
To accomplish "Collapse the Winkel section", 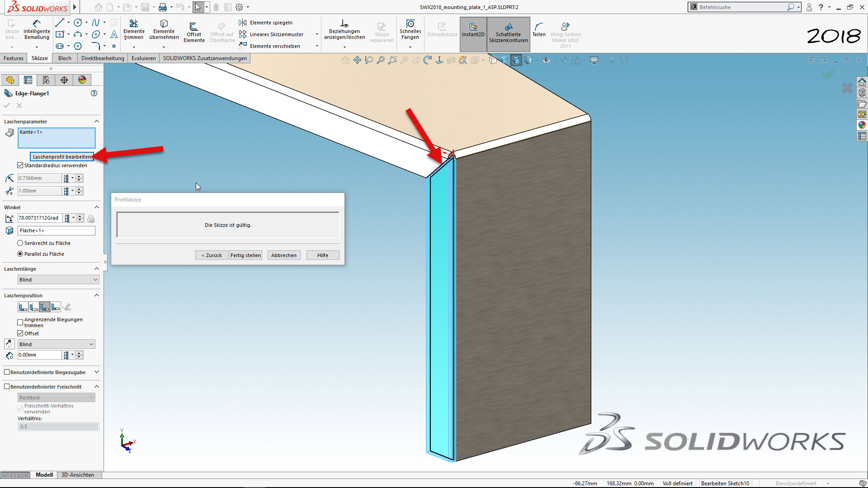I will pos(96,207).
